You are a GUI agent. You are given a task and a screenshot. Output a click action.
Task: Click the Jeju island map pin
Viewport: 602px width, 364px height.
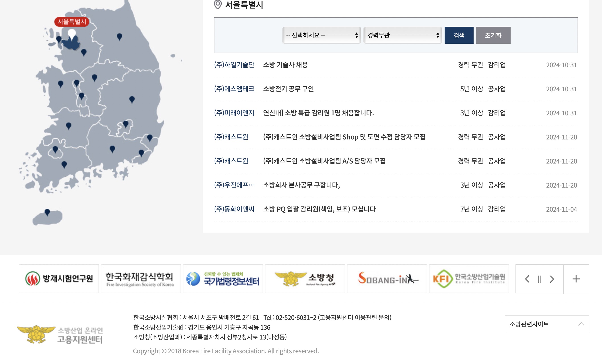point(47,212)
